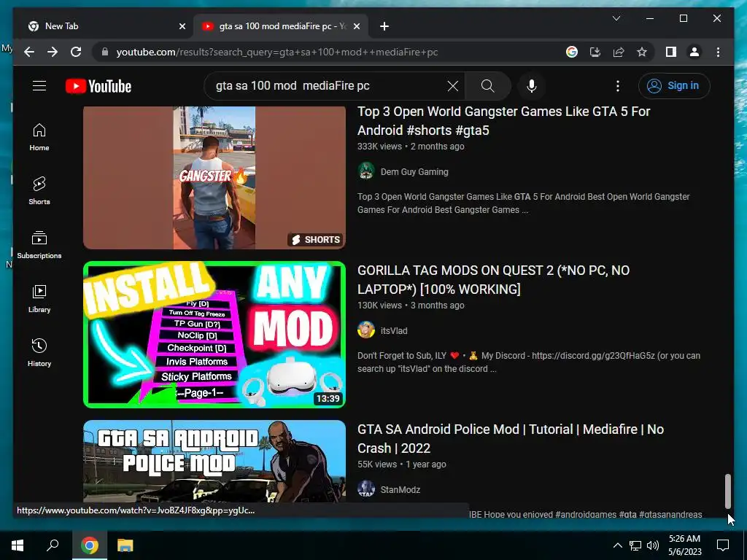747x560 pixels.
Task: Open GTA SA Android Police Mod title
Action: point(511,438)
